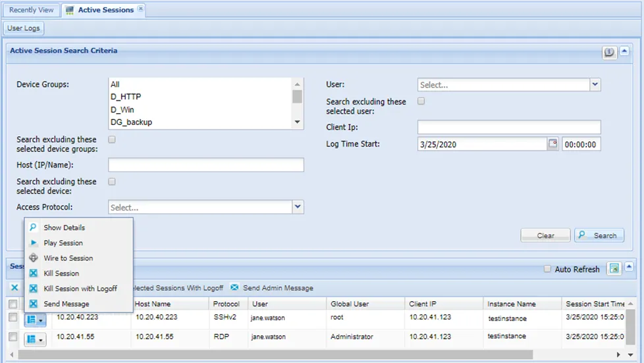Click the blue X kill sessions toolbar icon

tap(14, 287)
